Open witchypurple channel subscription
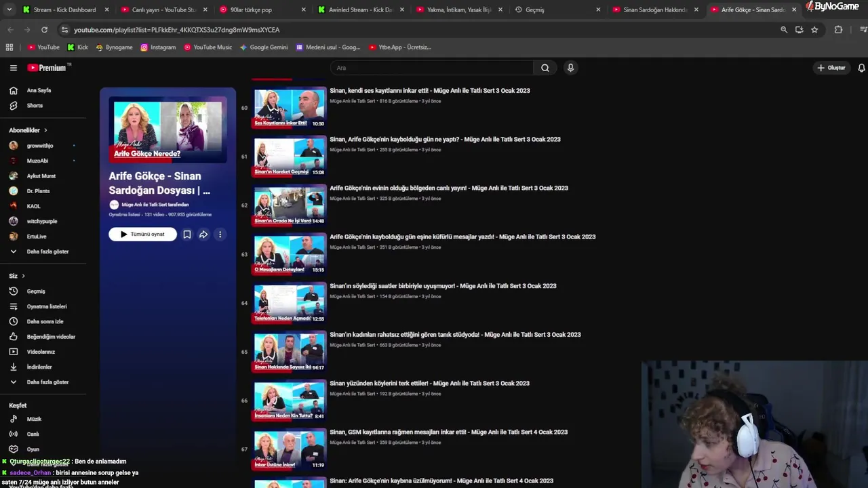868x488 pixels. pos(42,221)
